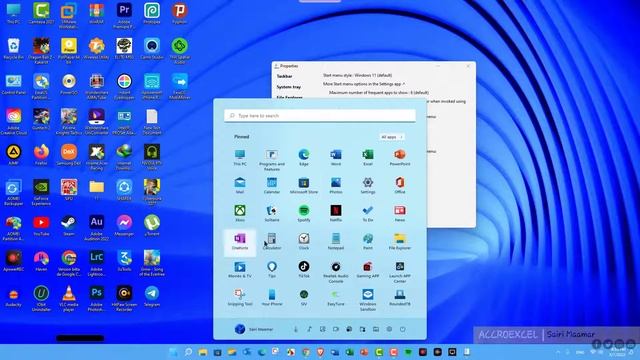Open Firefox desktop shortcut

(41, 155)
